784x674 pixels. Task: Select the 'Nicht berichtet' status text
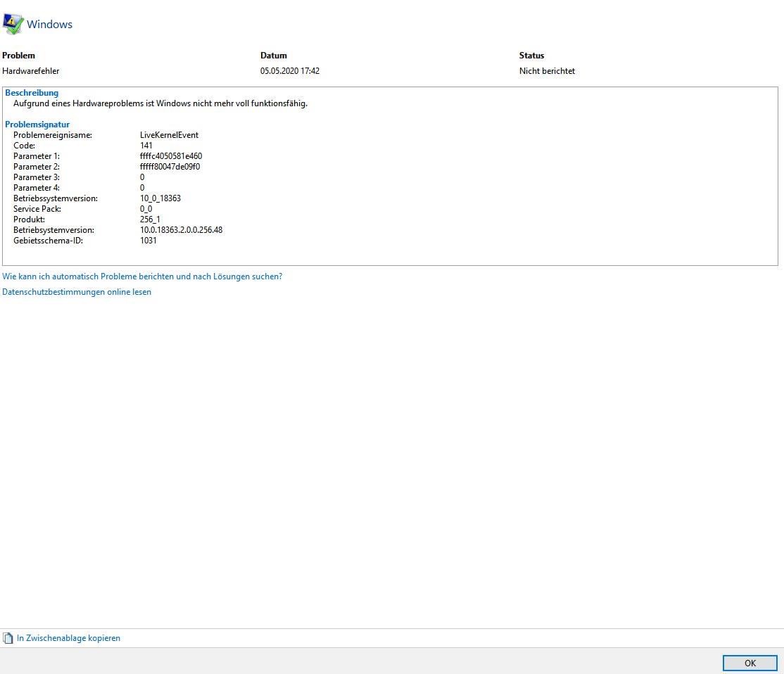[x=547, y=71]
